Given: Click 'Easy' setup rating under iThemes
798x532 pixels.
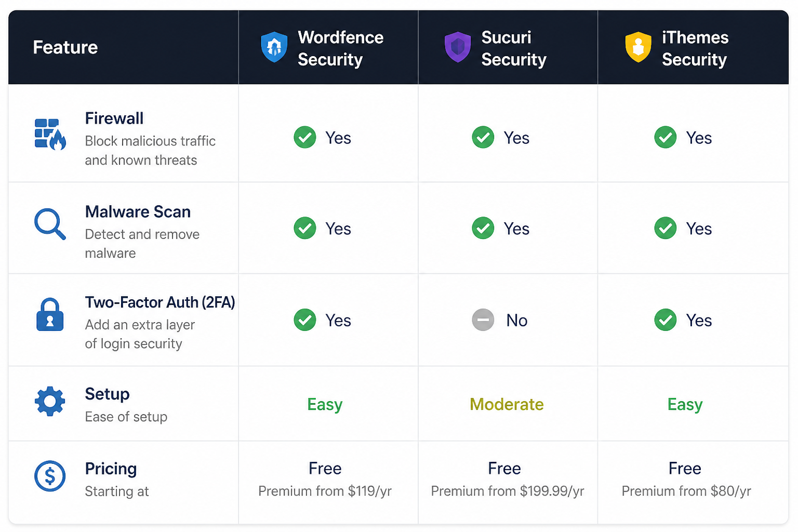Looking at the screenshot, I should (685, 405).
